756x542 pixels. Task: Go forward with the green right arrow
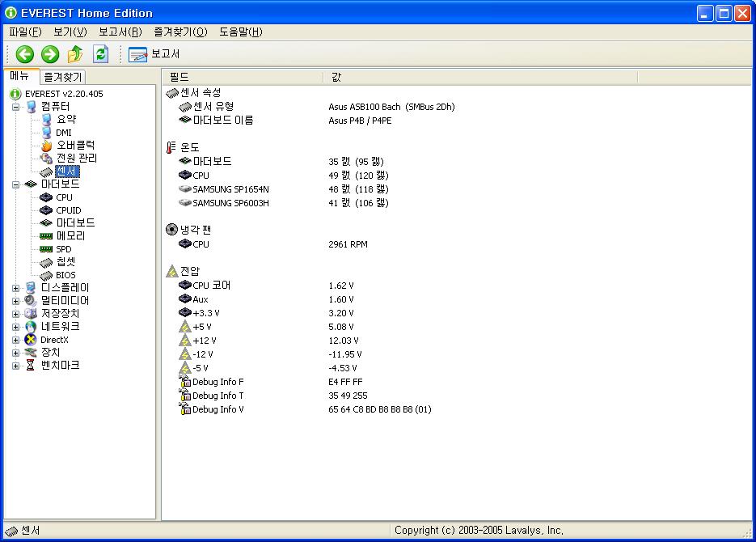coord(49,54)
